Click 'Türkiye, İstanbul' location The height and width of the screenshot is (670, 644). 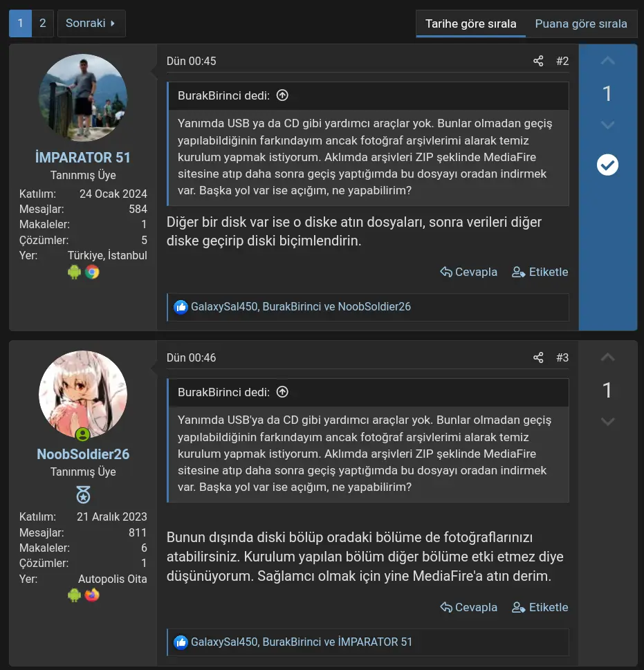107,256
